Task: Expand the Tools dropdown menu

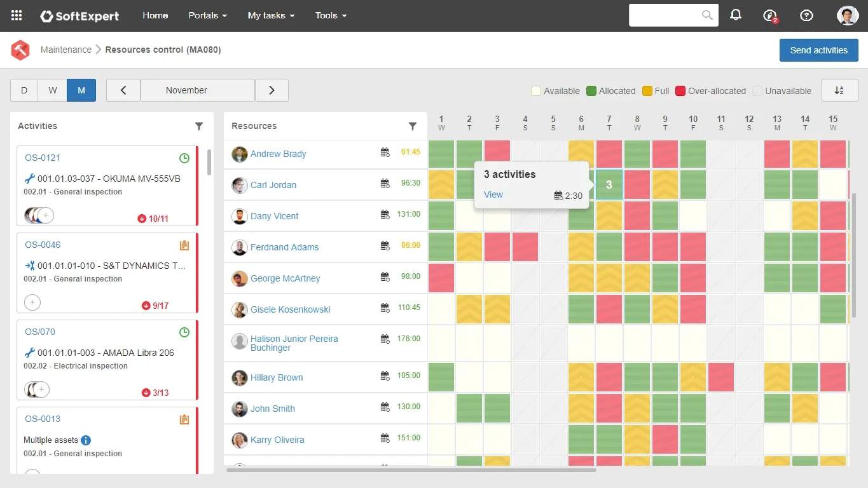Action: pyautogui.click(x=331, y=16)
